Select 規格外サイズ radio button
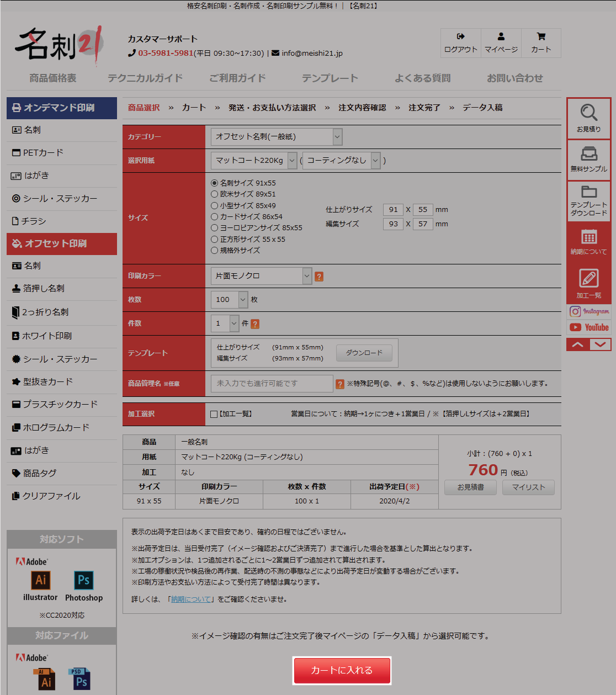 point(214,250)
